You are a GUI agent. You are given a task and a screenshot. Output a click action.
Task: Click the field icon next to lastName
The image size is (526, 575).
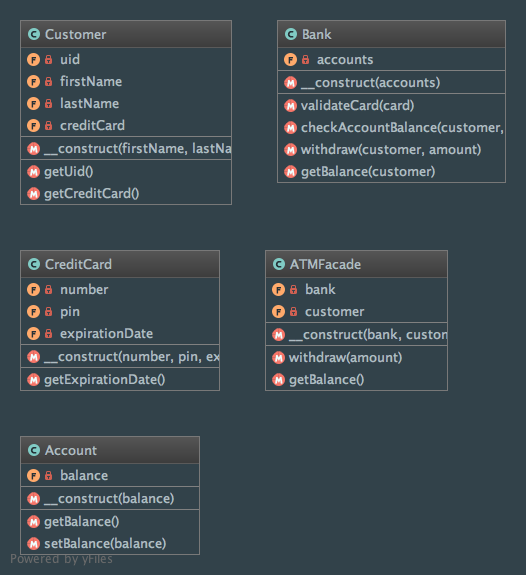(x=33, y=104)
